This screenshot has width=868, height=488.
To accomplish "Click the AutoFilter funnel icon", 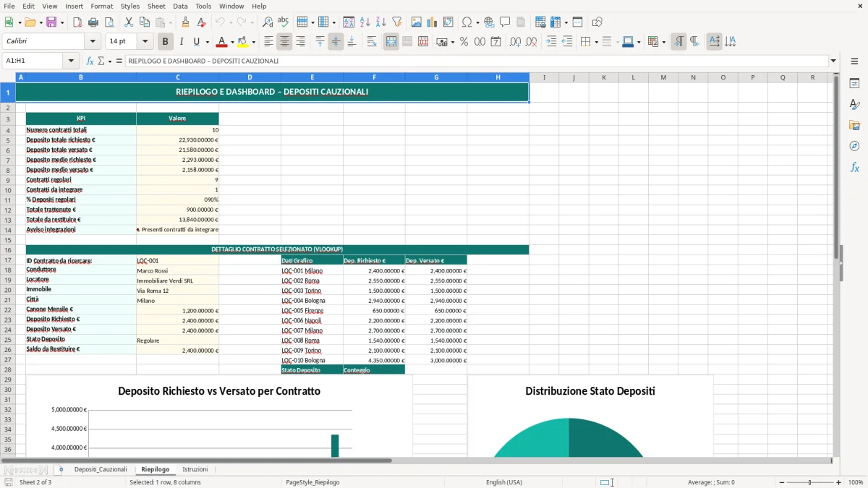I will (x=397, y=22).
